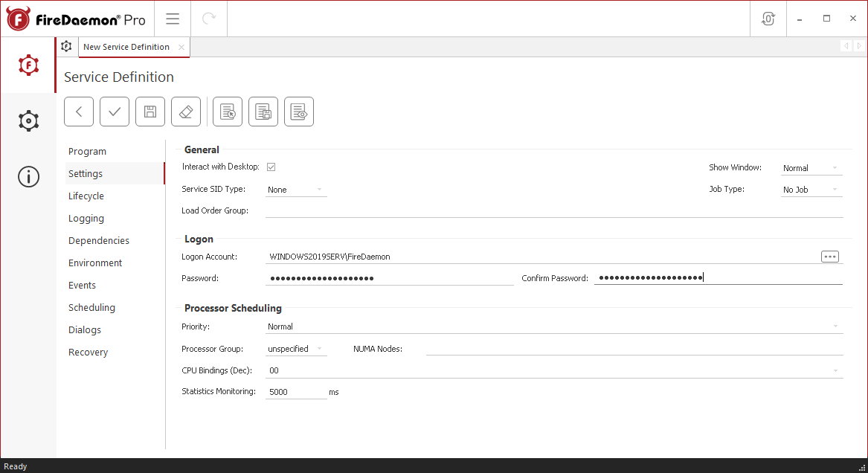The width and height of the screenshot is (868, 473).
Task: Apply the service definition via the checkmark icon
Action: (114, 111)
